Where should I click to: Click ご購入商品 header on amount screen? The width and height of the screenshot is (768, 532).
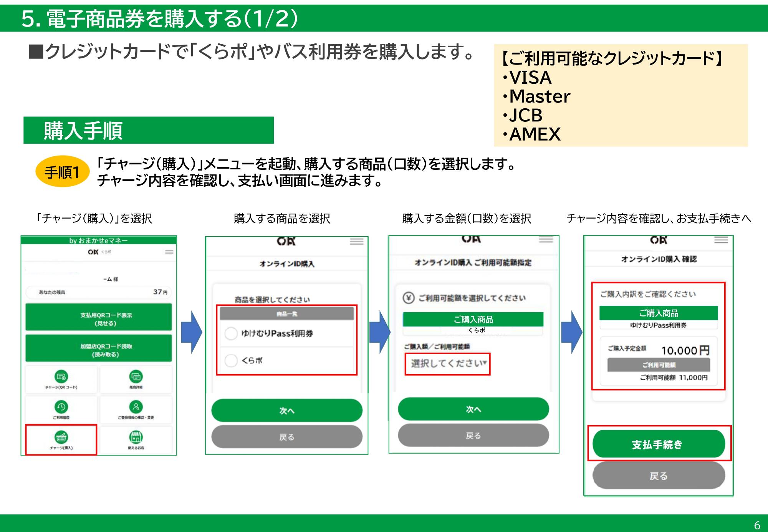point(473,319)
